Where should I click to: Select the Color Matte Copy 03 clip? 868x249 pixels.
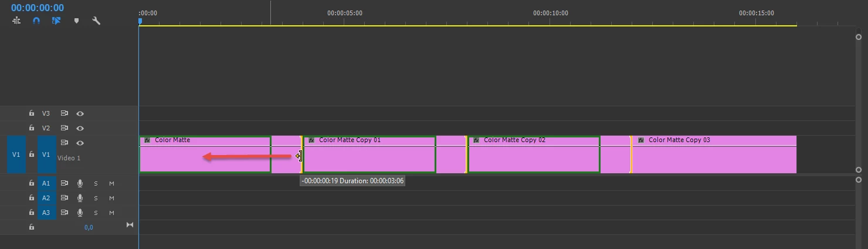[x=714, y=154]
